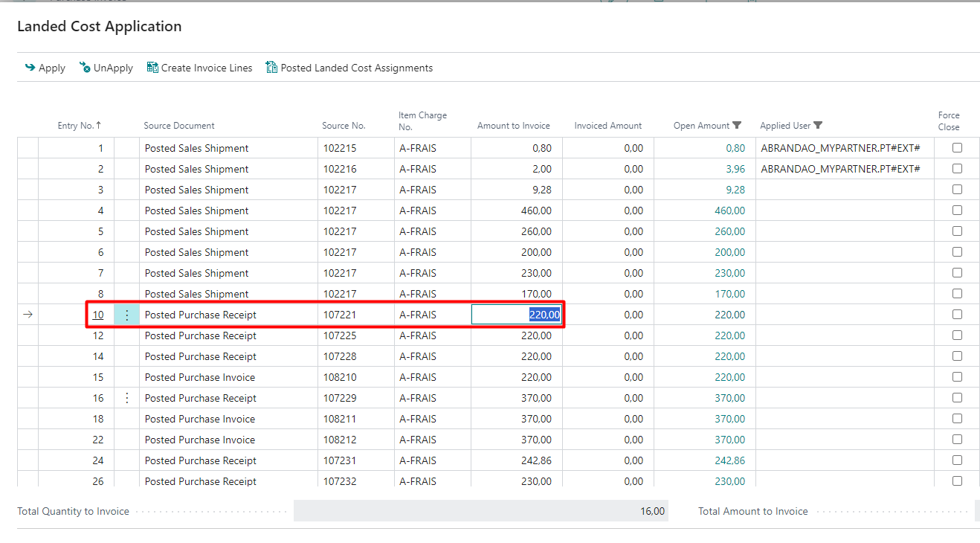This screenshot has width=980, height=543.
Task: Click the UnApply icon in toolbar
Action: (x=85, y=68)
